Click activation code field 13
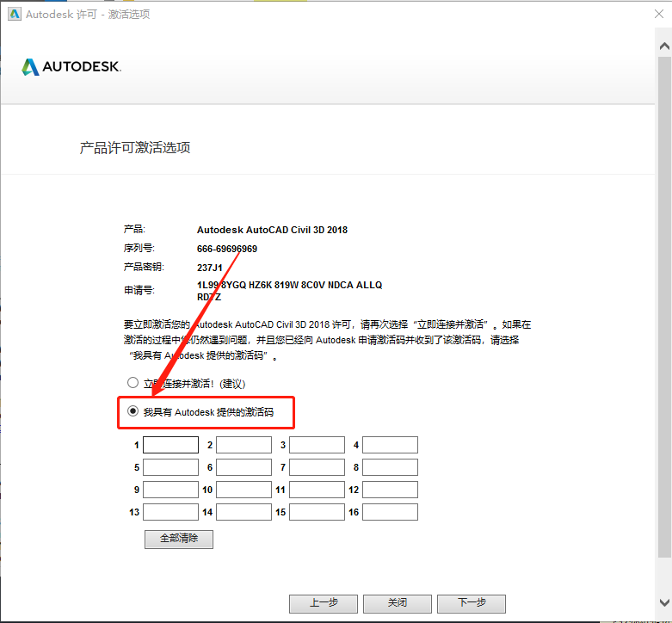The image size is (672, 623). pyautogui.click(x=170, y=512)
